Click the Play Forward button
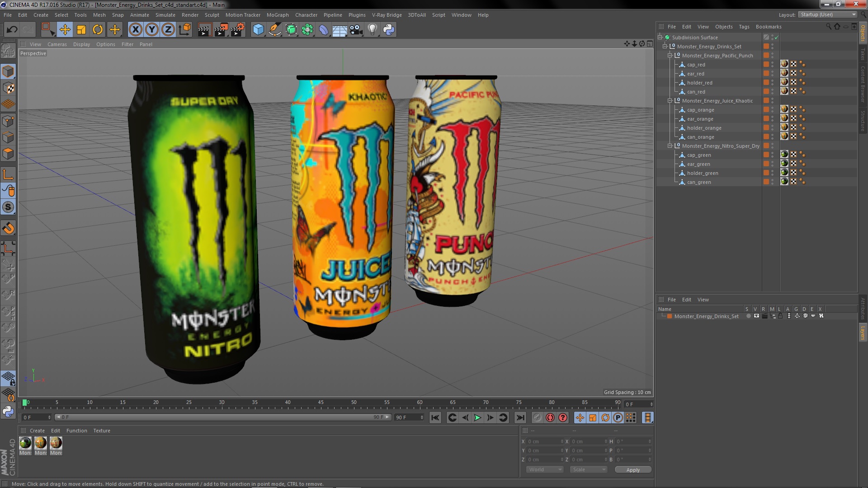 pos(477,418)
